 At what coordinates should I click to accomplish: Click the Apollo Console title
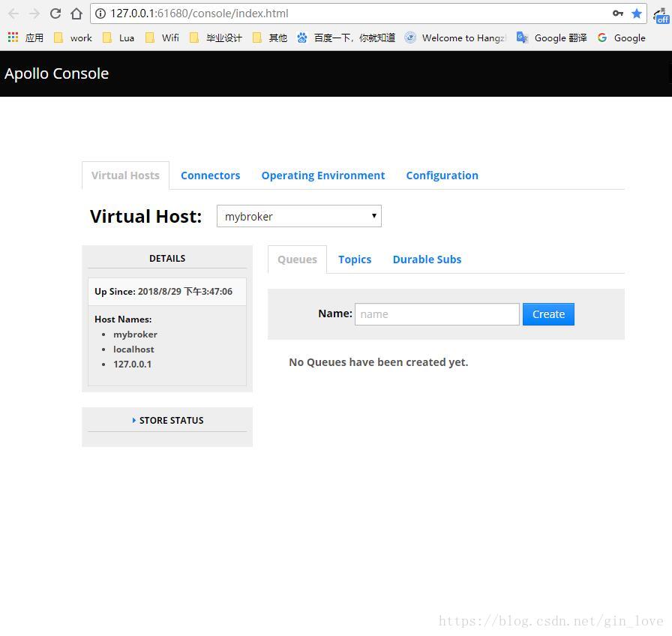coord(56,73)
